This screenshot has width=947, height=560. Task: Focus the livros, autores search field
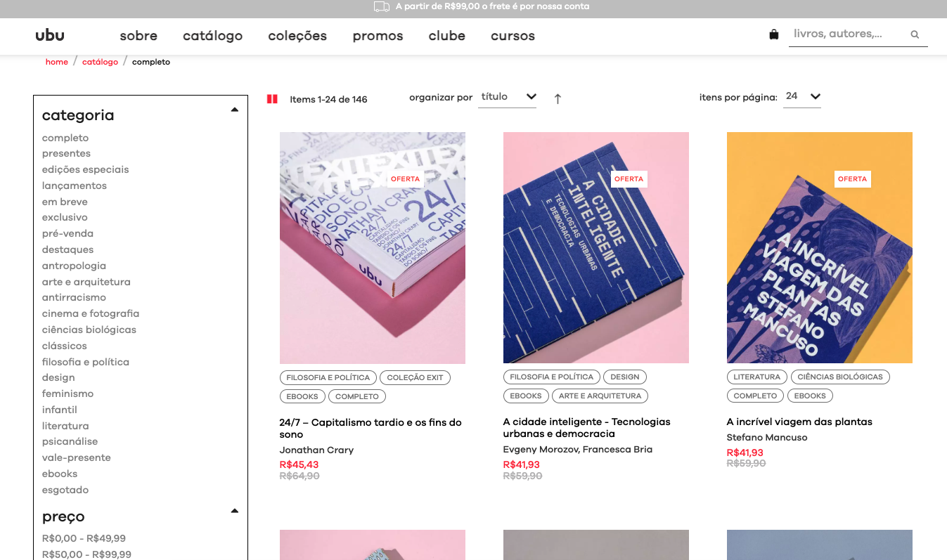pos(848,34)
